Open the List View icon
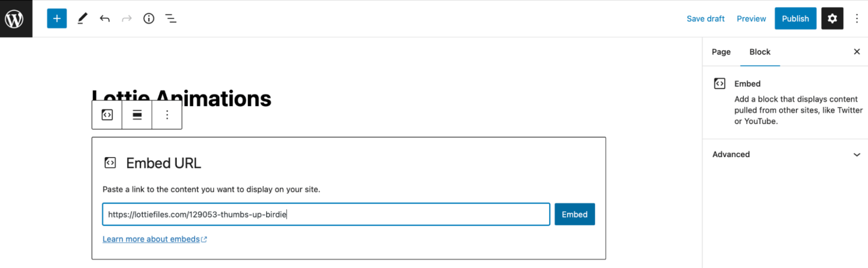Image resolution: width=868 pixels, height=268 pixels. [x=171, y=19]
